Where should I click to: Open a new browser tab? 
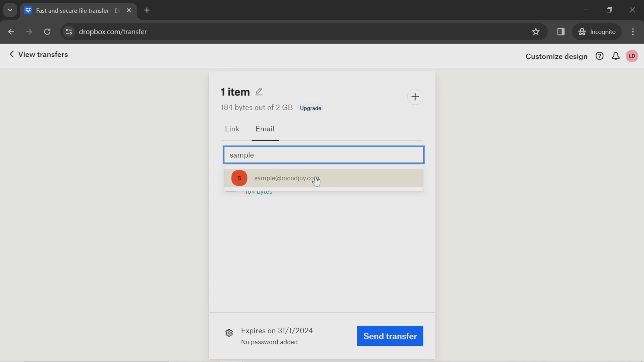[147, 10]
